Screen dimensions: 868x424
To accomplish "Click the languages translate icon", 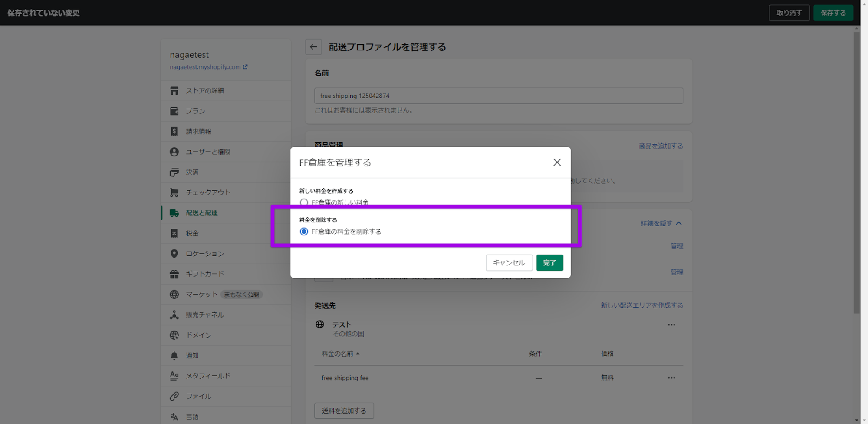I will 174,417.
